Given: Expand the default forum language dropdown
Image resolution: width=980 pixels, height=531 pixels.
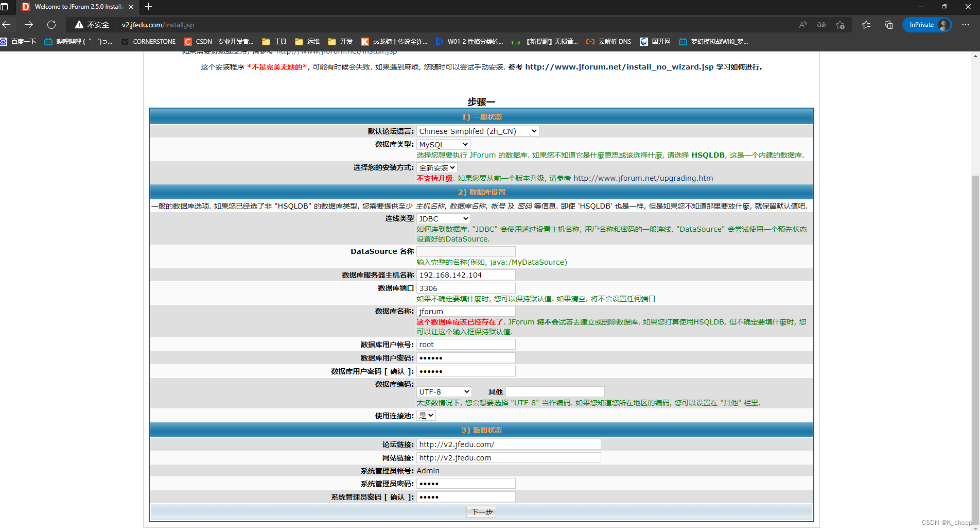Looking at the screenshot, I should (x=478, y=131).
